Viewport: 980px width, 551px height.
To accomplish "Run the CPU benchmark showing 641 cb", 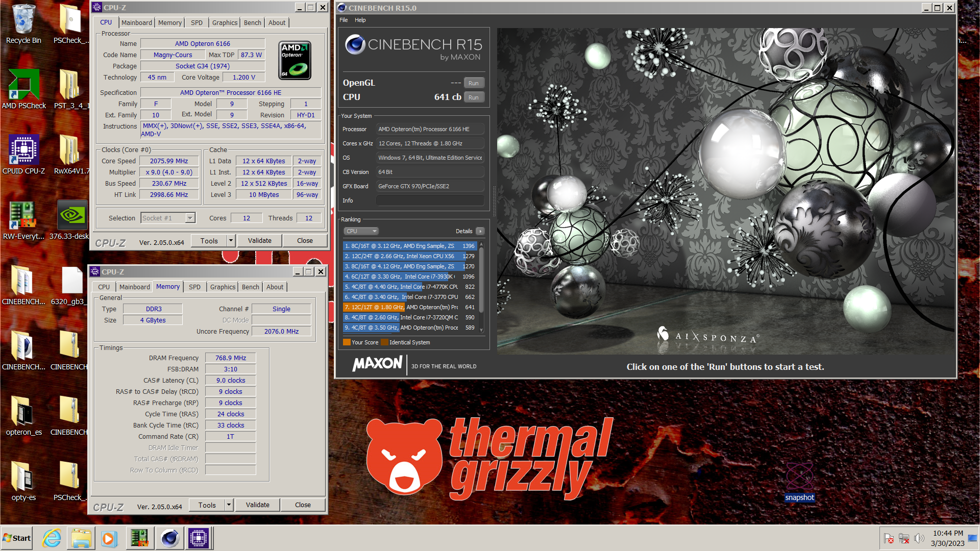I will pyautogui.click(x=474, y=97).
